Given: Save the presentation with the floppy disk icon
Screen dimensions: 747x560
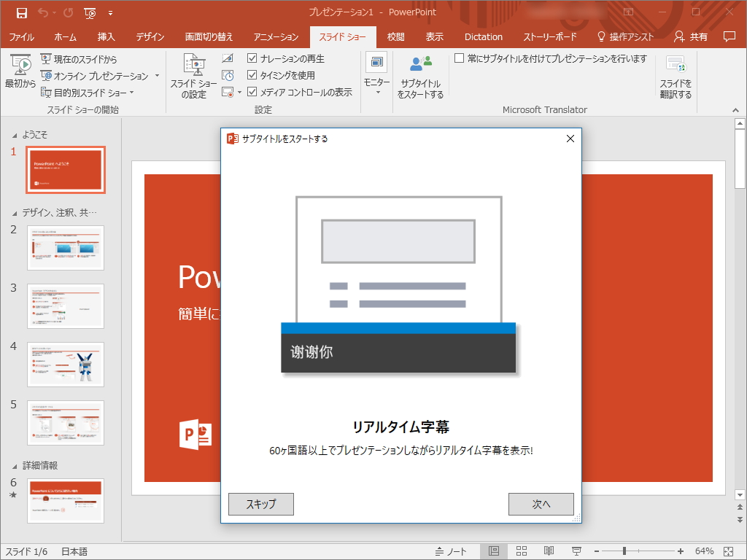Looking at the screenshot, I should pyautogui.click(x=21, y=13).
